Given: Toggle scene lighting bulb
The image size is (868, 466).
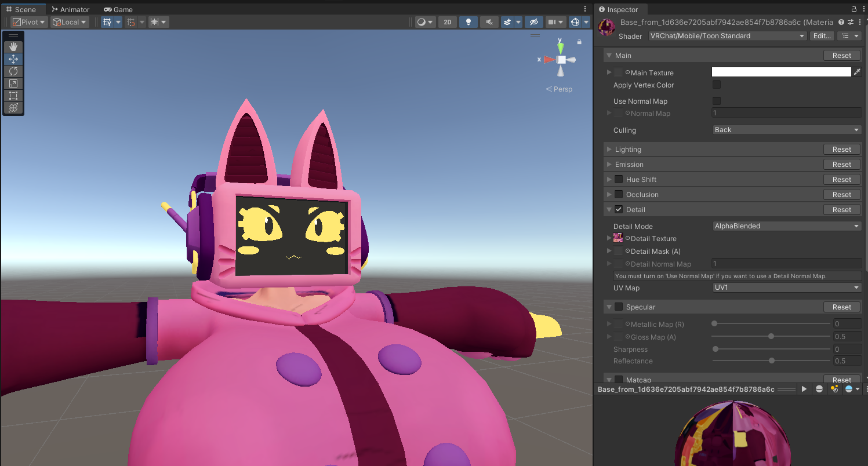Looking at the screenshot, I should (468, 22).
